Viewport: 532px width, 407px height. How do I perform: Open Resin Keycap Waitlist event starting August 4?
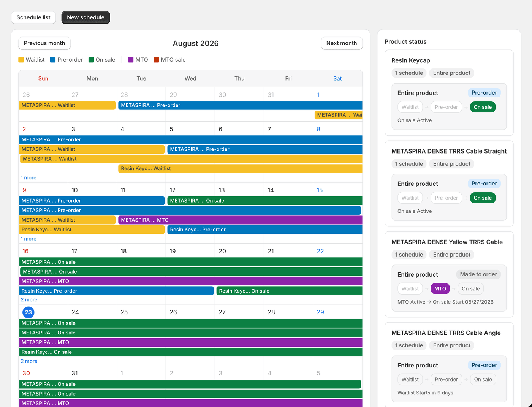240,168
